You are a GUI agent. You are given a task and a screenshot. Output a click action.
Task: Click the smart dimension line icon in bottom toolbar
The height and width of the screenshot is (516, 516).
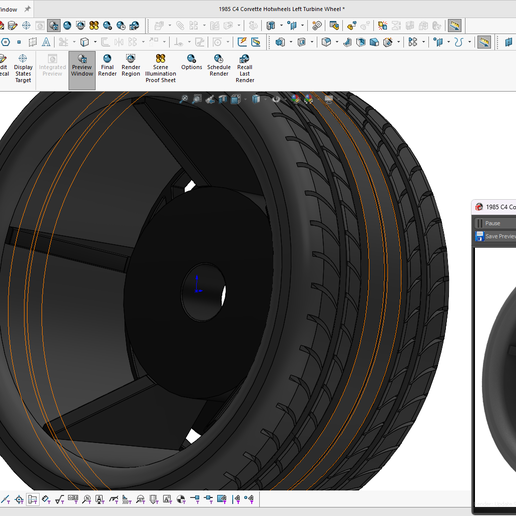[x=5, y=499]
